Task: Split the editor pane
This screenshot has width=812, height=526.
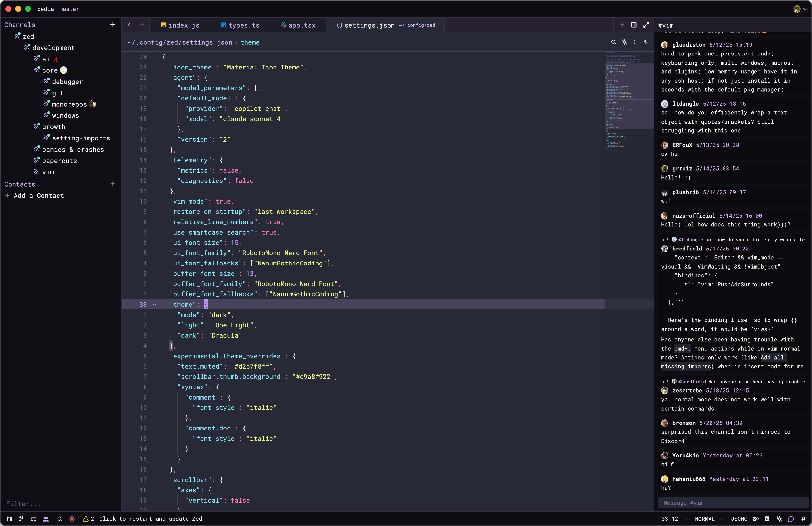Action: tap(634, 25)
